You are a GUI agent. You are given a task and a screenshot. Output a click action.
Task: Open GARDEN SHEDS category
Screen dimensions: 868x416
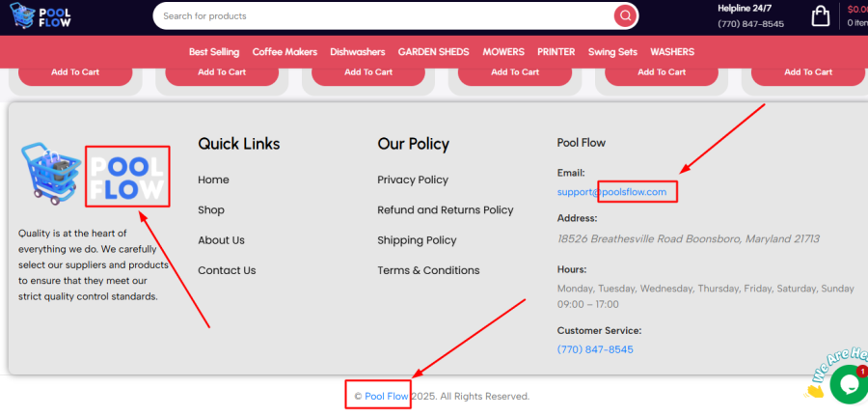[x=433, y=52]
